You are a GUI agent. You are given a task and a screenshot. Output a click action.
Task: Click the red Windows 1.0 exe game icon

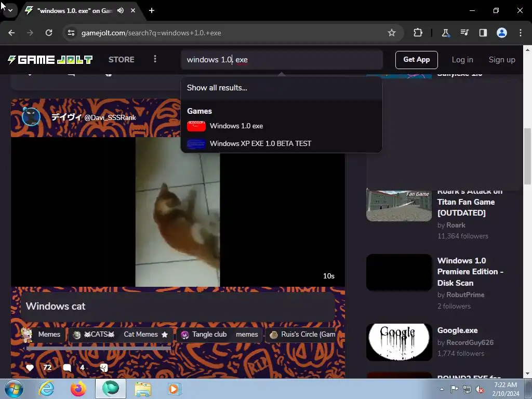point(196,126)
